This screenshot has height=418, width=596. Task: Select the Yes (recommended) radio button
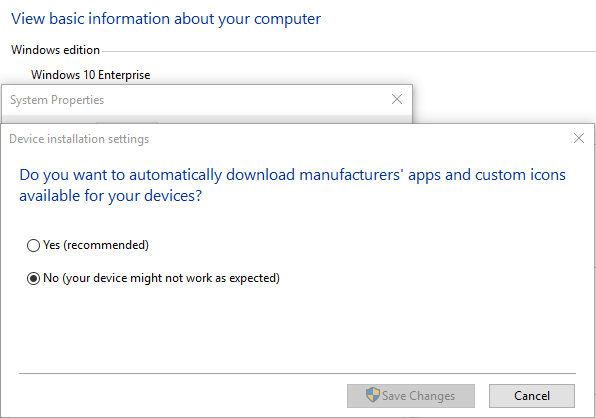point(33,245)
